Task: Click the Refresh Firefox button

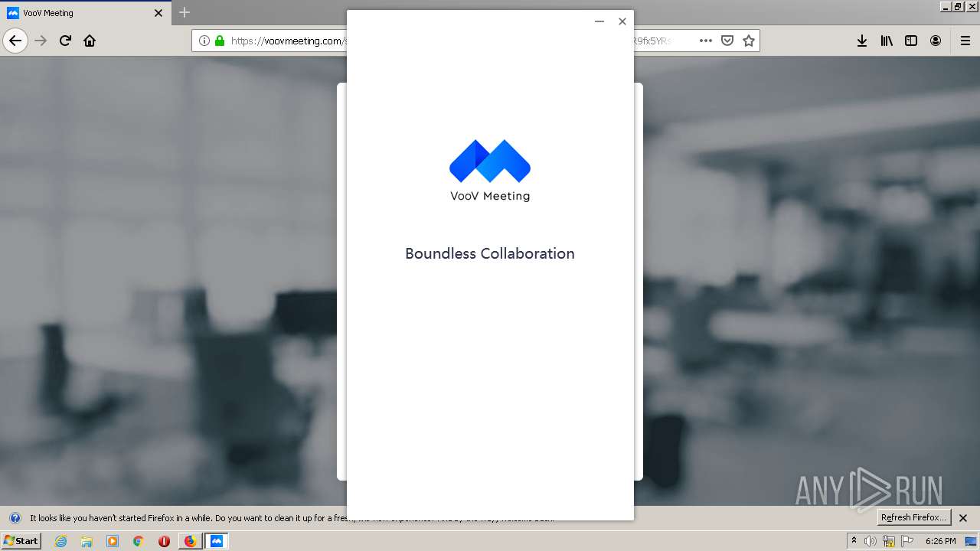Action: coord(914,517)
